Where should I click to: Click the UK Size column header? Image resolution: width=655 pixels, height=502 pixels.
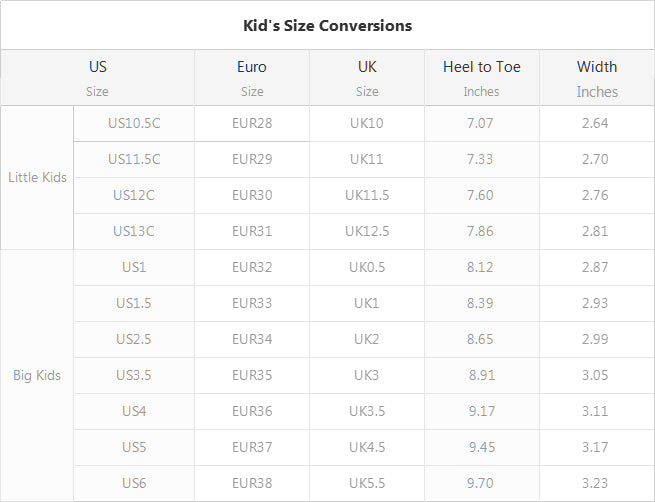pyautogui.click(x=367, y=78)
